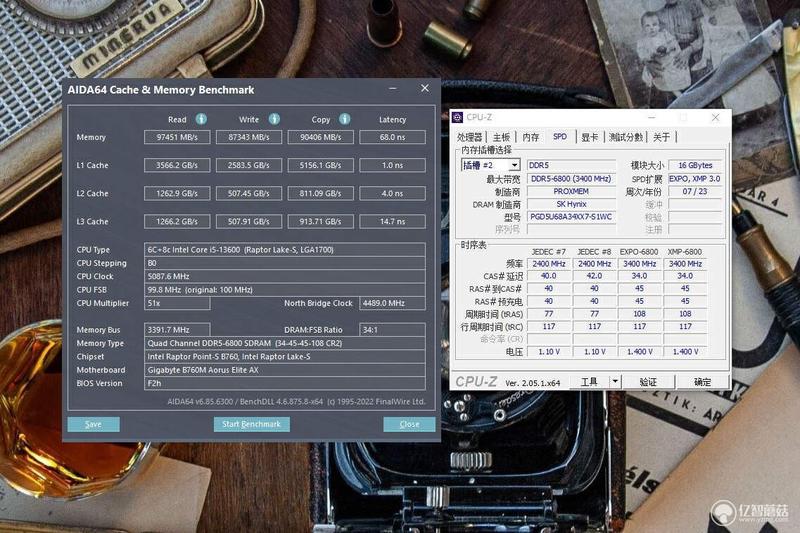Click the EXPO-6800 column header in timings table

639,252
